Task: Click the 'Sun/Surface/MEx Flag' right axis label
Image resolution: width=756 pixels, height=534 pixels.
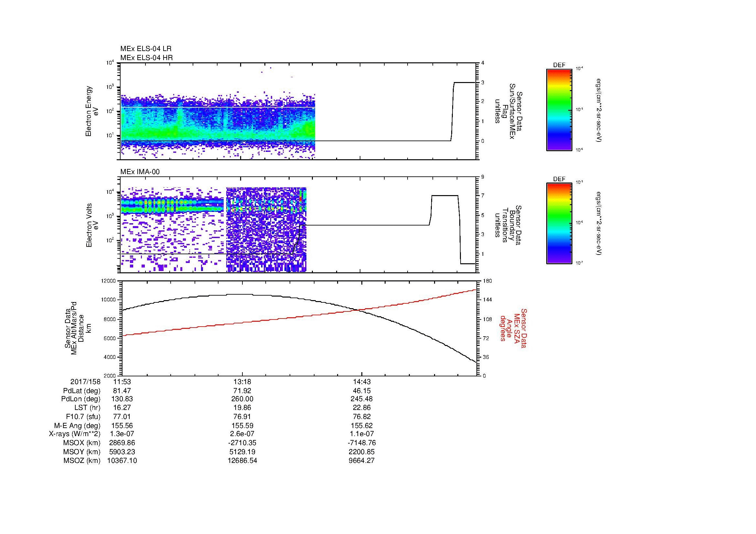Action: [x=508, y=111]
